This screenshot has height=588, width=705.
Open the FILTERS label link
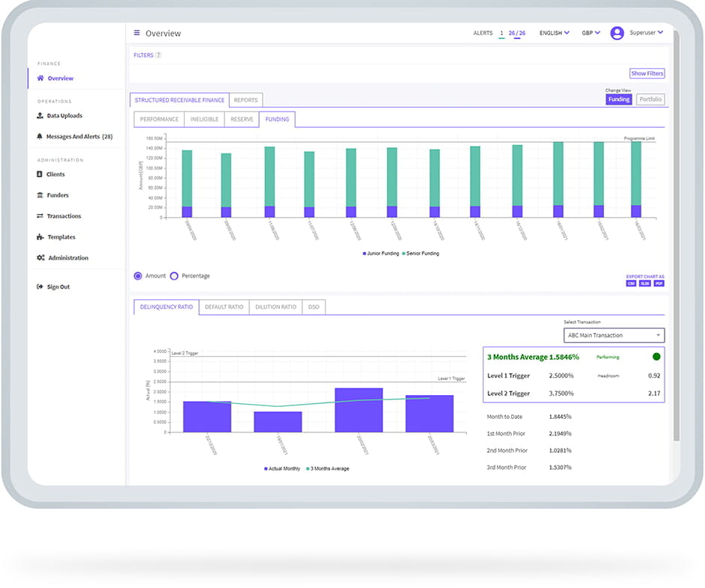click(x=144, y=55)
